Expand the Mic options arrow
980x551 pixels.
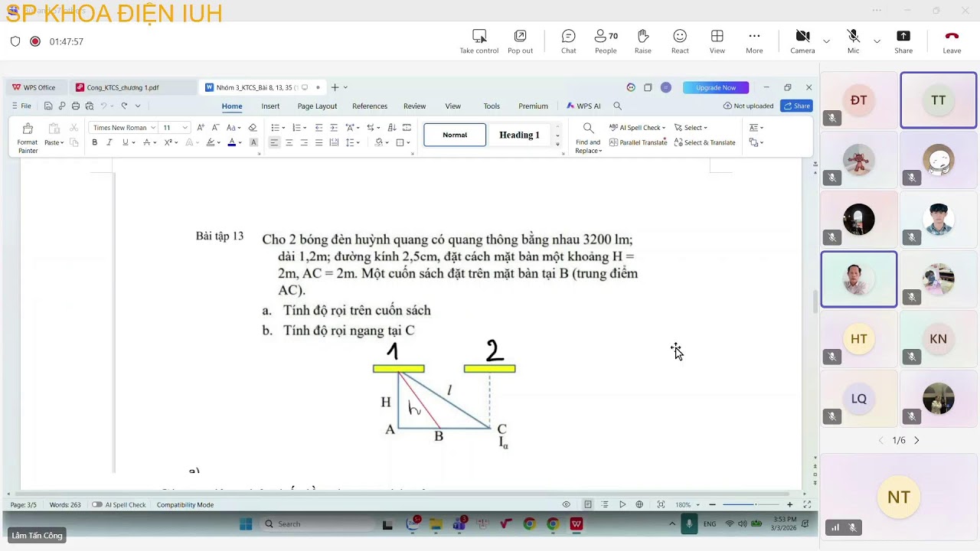877,41
